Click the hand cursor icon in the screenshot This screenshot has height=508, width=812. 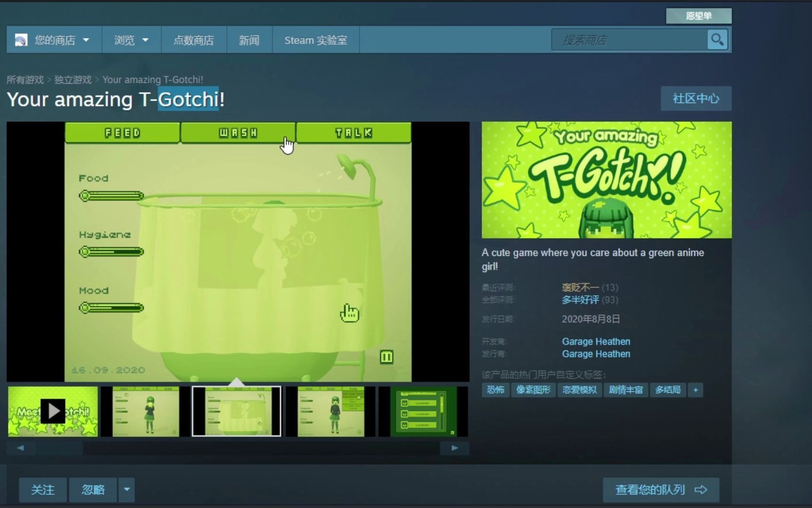click(349, 312)
